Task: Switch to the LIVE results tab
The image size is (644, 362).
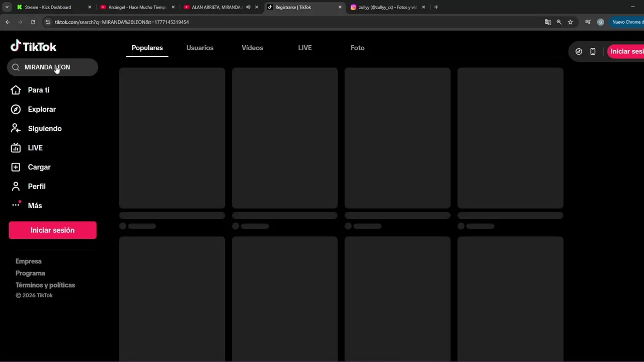Action: tap(305, 48)
